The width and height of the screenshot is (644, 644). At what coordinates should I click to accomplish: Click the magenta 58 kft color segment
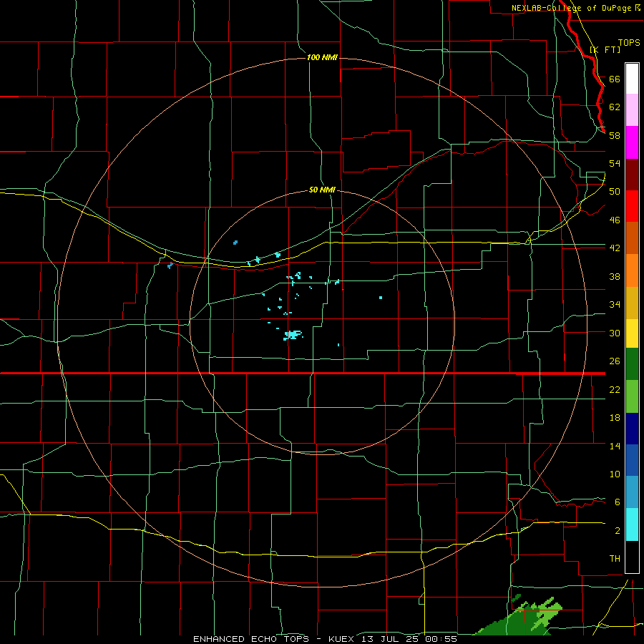tap(632, 142)
